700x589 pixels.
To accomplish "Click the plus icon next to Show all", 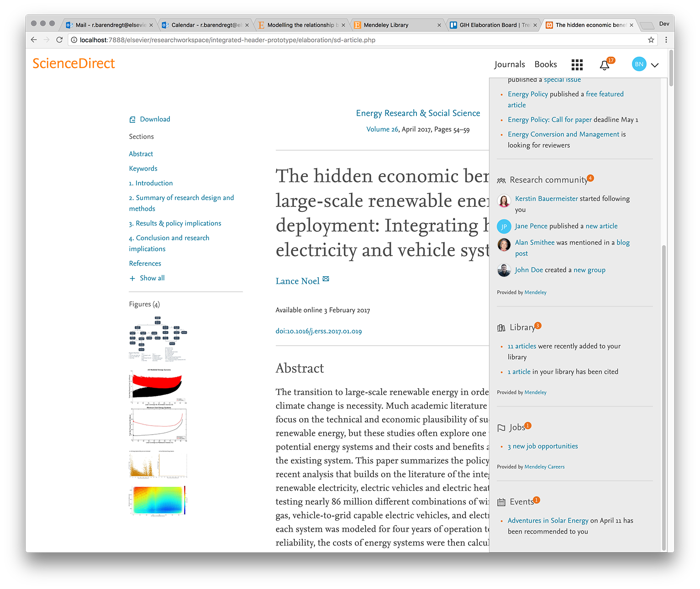I will point(132,279).
